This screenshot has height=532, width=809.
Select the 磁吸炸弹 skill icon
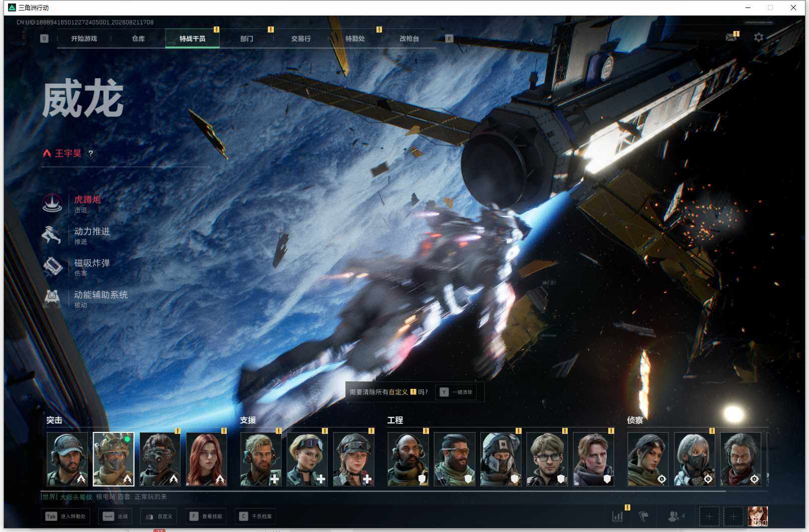click(52, 266)
